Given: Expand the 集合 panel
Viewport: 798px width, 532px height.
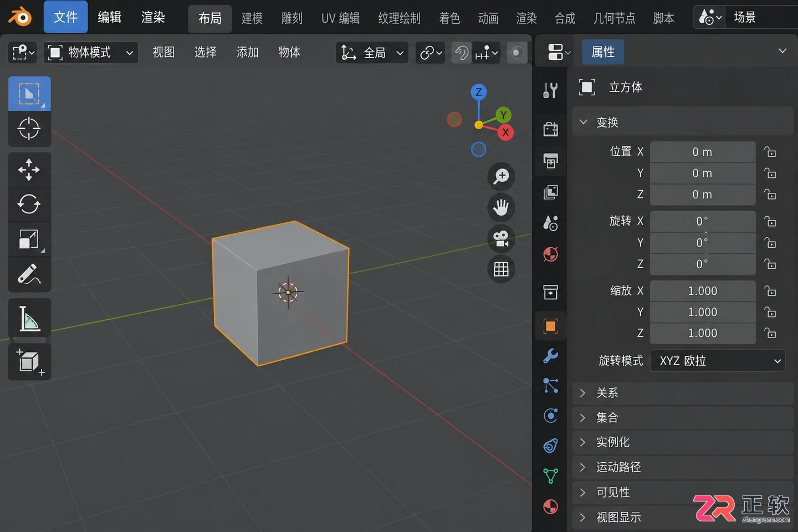Looking at the screenshot, I should point(683,417).
